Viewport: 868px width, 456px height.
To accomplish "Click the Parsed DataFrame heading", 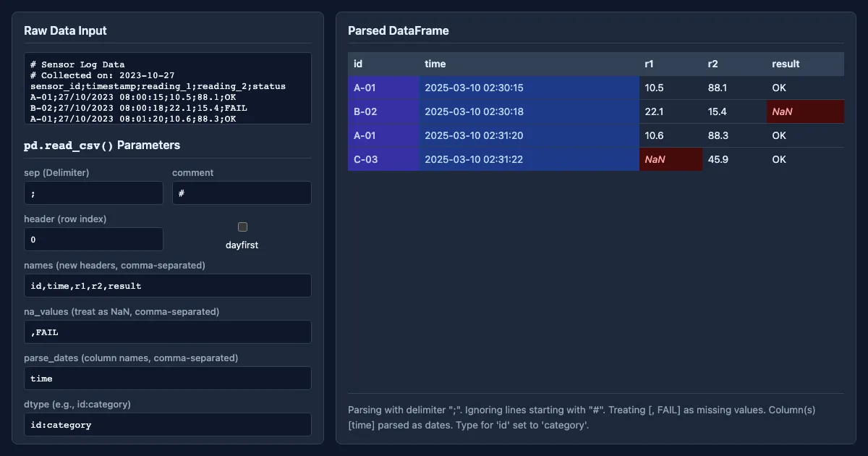I will (398, 30).
